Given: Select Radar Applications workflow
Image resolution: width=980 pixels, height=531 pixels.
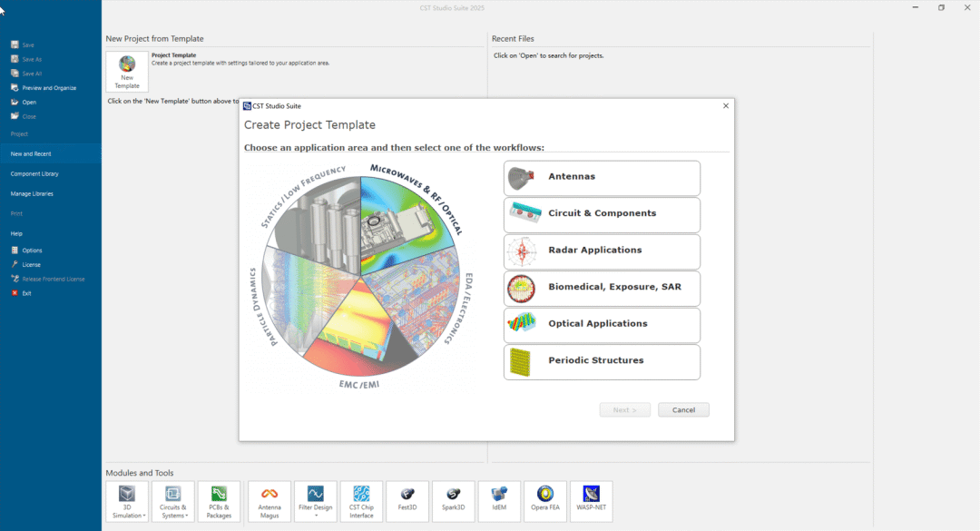Looking at the screenshot, I should click(x=602, y=251).
